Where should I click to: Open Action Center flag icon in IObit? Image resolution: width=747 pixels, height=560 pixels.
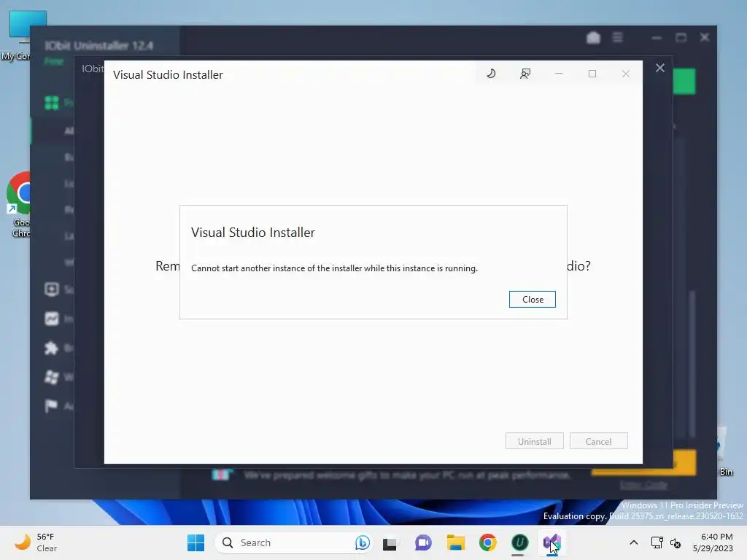(51, 406)
